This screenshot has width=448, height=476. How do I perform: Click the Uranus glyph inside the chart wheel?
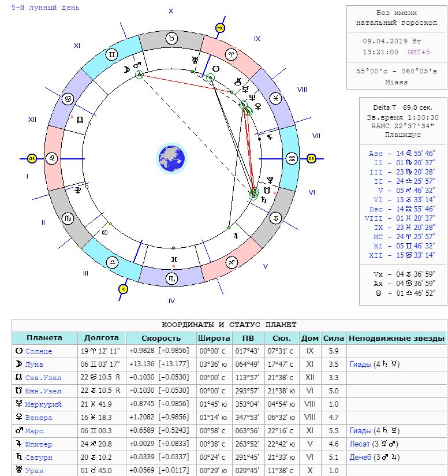point(195,60)
